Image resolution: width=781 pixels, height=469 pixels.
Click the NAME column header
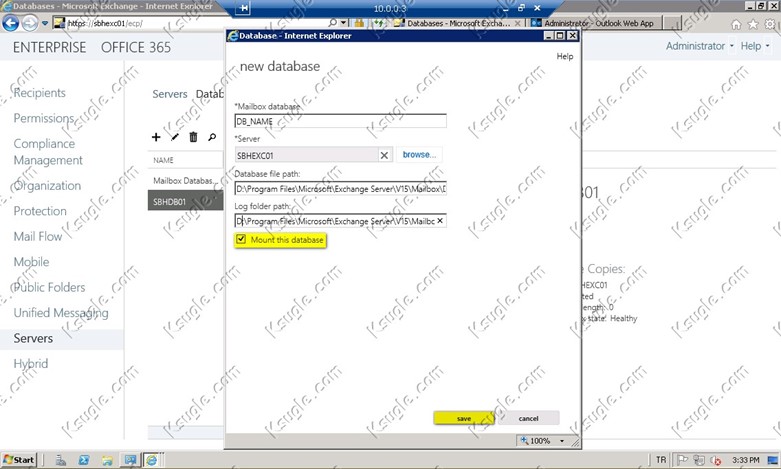[x=163, y=160]
